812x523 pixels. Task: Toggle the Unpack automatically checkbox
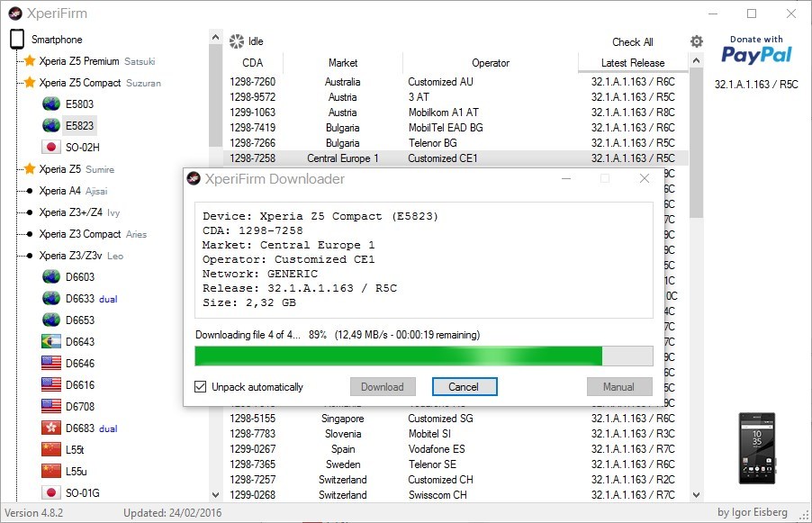[201, 387]
